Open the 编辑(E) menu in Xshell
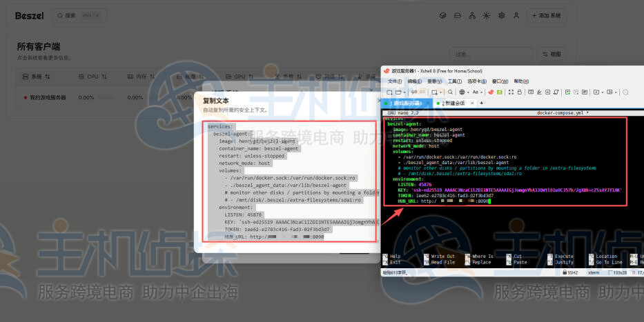Image resolution: width=644 pixels, height=322 pixels. (x=414, y=81)
